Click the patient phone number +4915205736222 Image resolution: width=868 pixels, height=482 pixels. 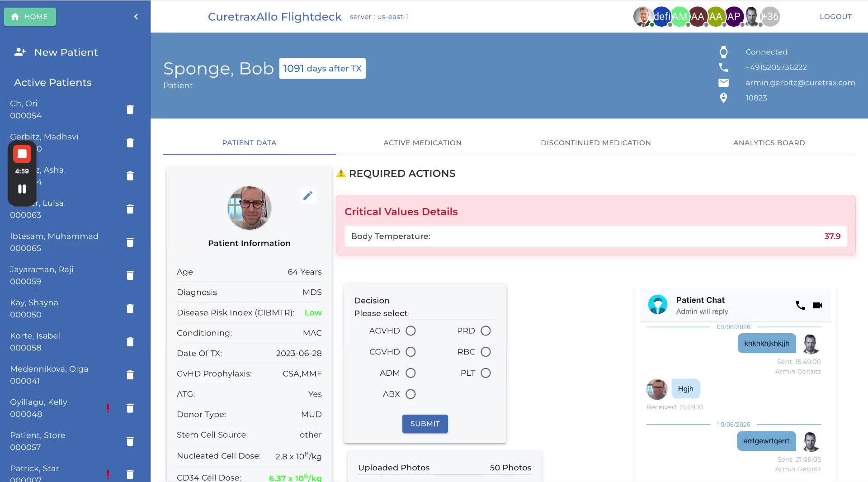pos(776,67)
